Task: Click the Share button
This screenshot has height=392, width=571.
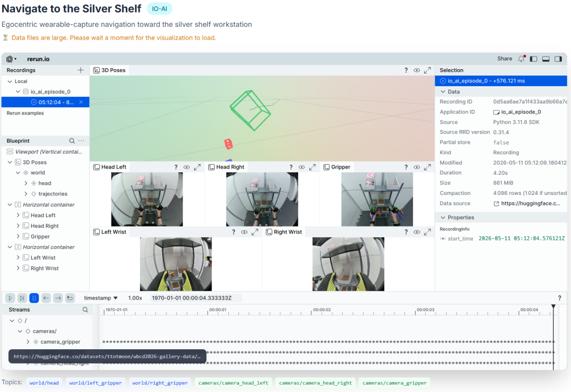Action: [505, 59]
